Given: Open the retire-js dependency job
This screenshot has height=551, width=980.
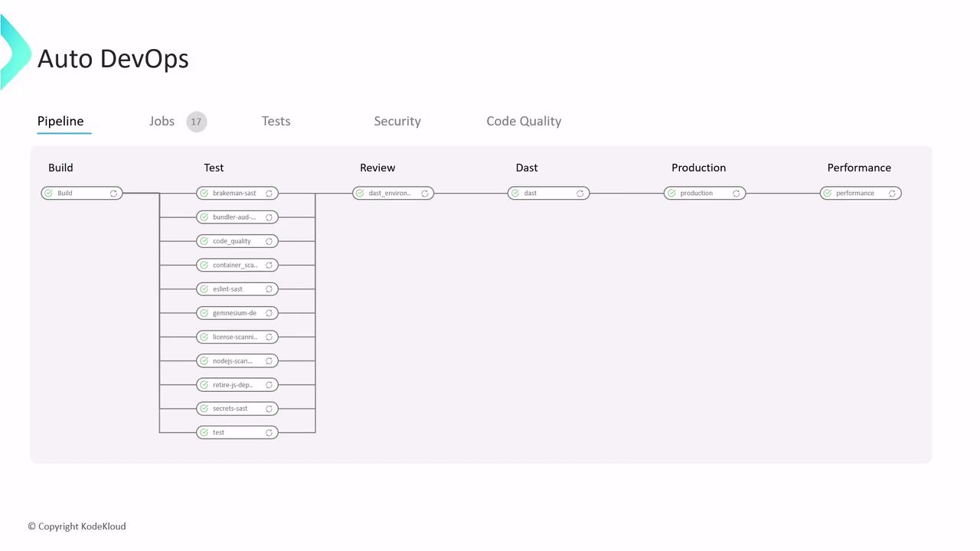Looking at the screenshot, I should pos(233,385).
